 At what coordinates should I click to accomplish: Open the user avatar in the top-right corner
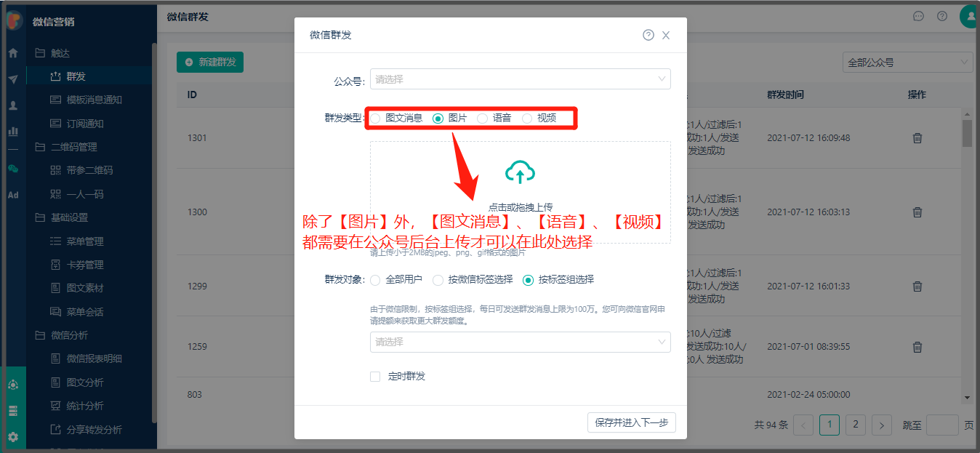pos(969,16)
